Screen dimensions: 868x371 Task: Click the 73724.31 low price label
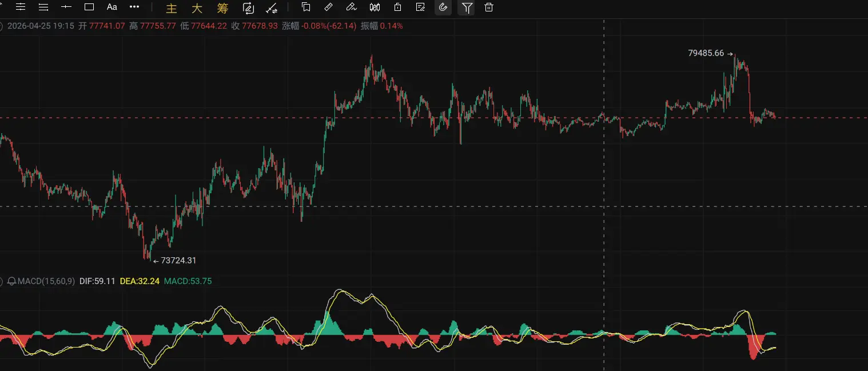[x=178, y=261]
